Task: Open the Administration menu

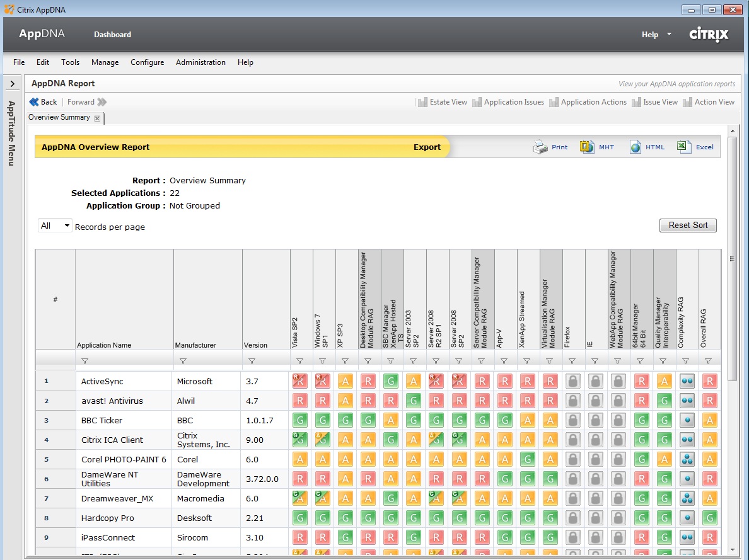Action: point(200,62)
